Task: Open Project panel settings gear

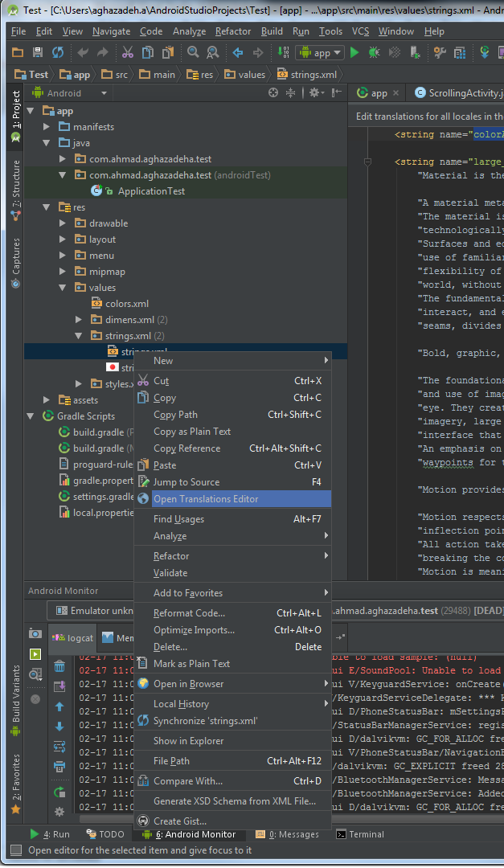Action: point(316,93)
